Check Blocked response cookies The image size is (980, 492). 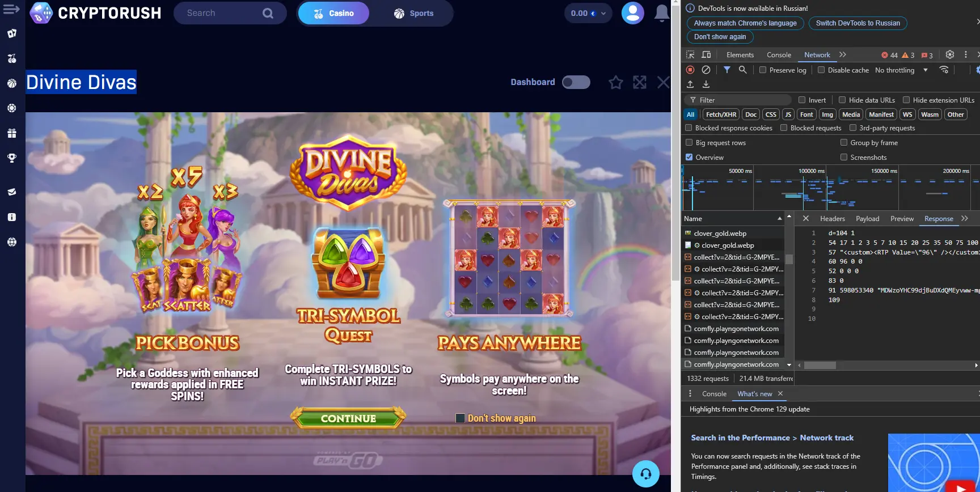[x=688, y=128]
